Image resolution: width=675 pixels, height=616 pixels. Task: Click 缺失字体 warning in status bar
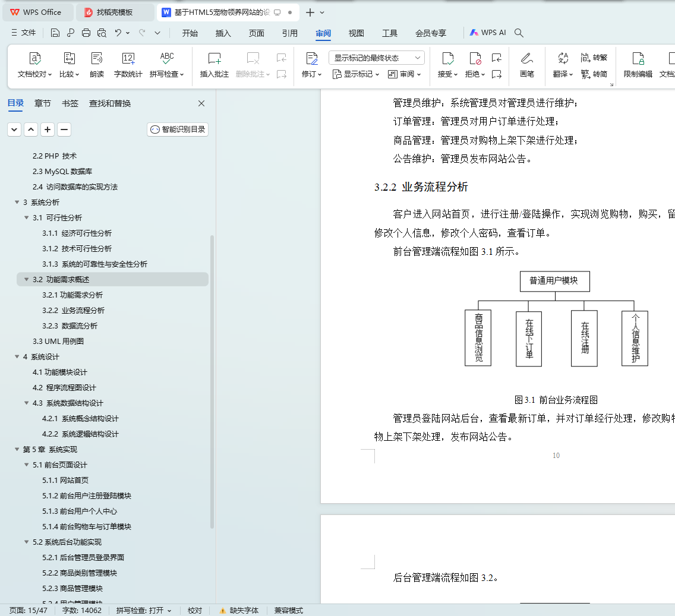pos(239,611)
